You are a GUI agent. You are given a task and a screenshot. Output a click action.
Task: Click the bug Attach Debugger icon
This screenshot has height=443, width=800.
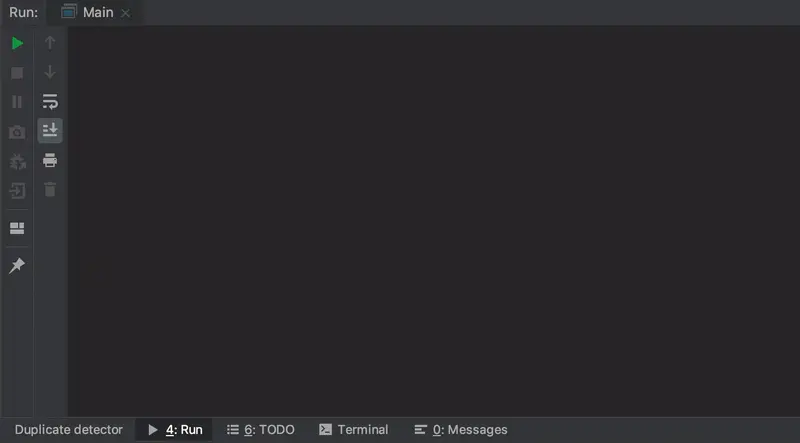coord(17,162)
